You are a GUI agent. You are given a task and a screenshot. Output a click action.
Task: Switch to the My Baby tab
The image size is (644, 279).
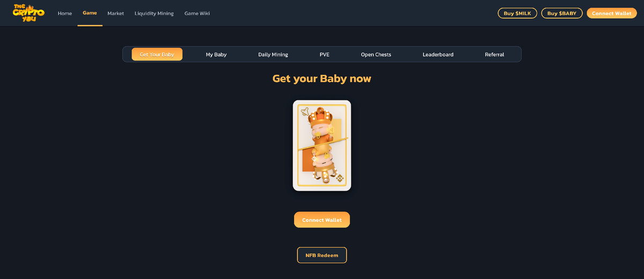point(216,54)
